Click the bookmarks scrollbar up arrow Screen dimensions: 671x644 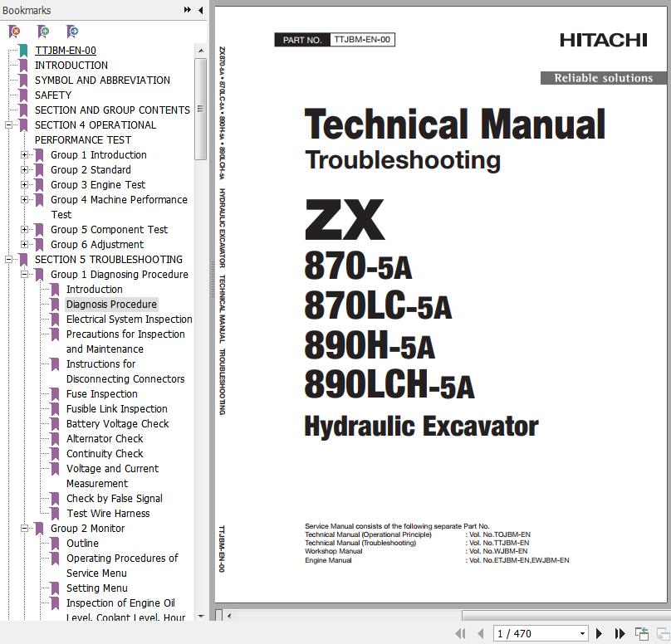[x=200, y=51]
